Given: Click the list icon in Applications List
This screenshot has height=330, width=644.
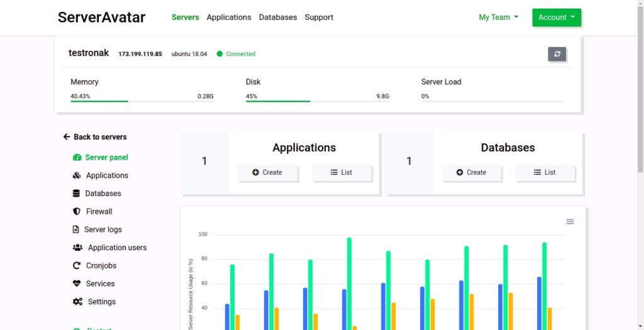Looking at the screenshot, I should (334, 172).
